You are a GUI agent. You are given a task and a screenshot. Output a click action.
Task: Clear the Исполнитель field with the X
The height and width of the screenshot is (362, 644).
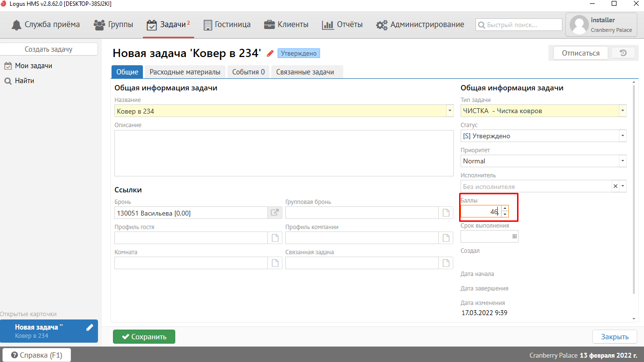click(615, 186)
